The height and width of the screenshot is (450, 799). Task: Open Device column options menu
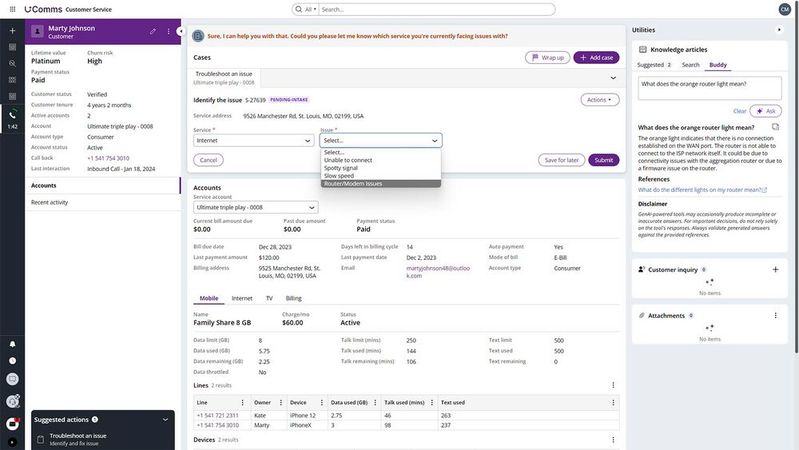(x=322, y=403)
